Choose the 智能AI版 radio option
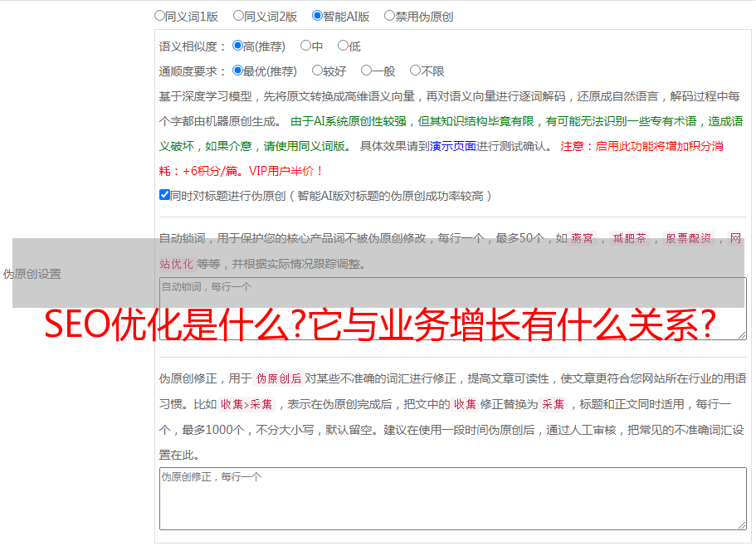 pyautogui.click(x=317, y=16)
